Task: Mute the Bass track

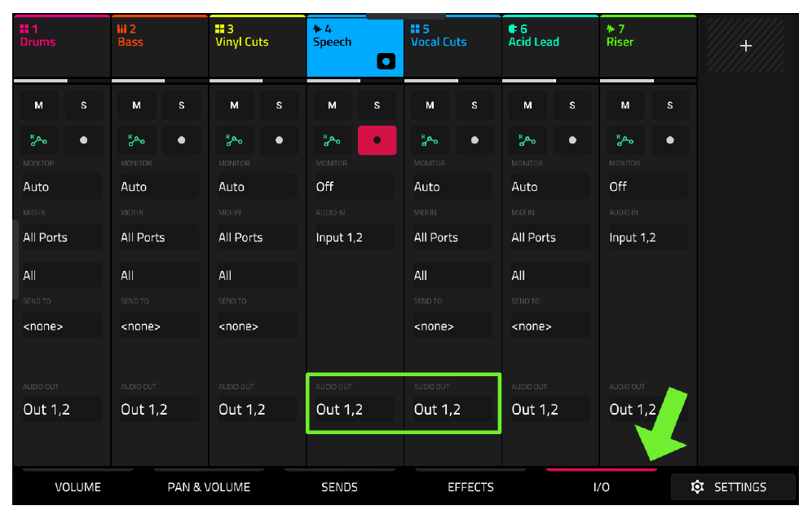Action: point(137,105)
